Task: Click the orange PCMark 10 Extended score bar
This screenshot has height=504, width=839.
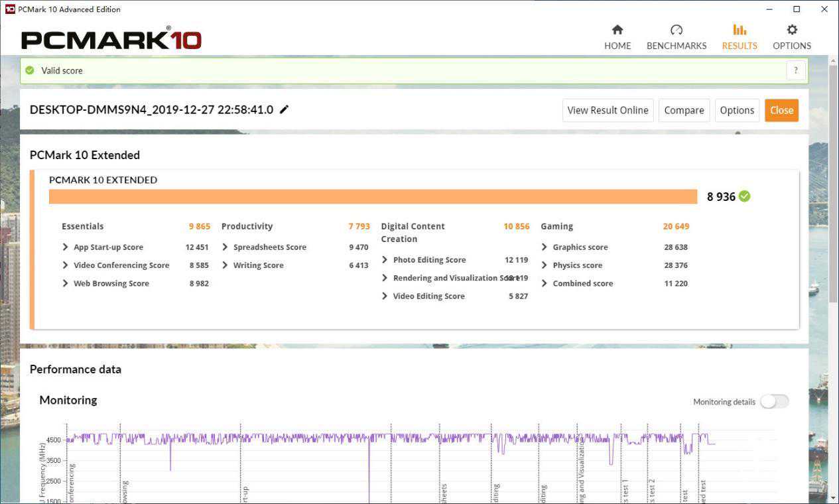Action: coord(373,196)
